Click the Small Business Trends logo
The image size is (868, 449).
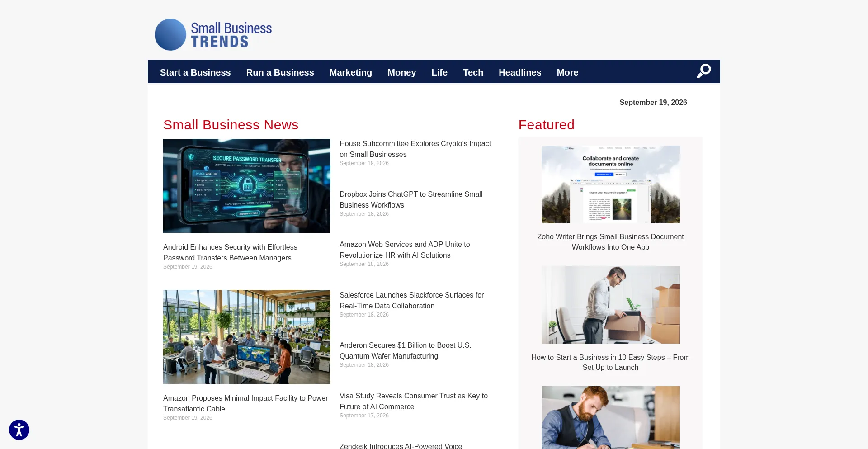click(x=213, y=34)
